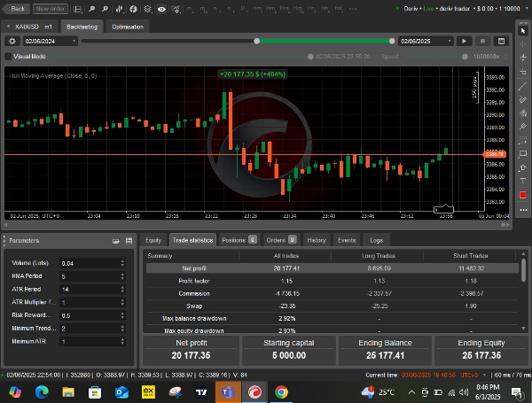Select the text annotation tool
Screen dimensions: 532x403
pos(523,181)
